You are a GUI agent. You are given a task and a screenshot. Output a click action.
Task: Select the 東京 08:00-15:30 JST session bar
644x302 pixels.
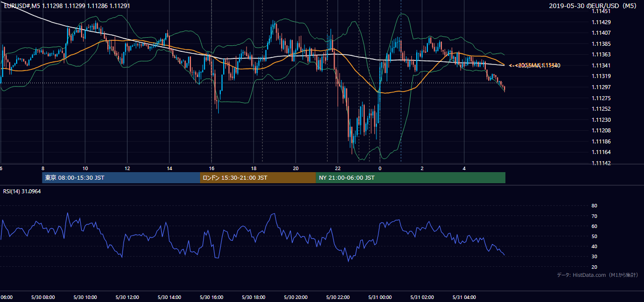(121, 178)
